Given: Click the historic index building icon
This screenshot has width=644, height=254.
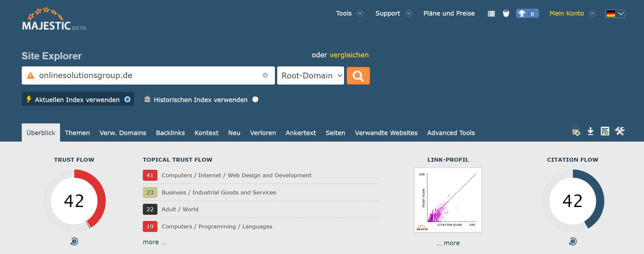Looking at the screenshot, I should pyautogui.click(x=147, y=99).
